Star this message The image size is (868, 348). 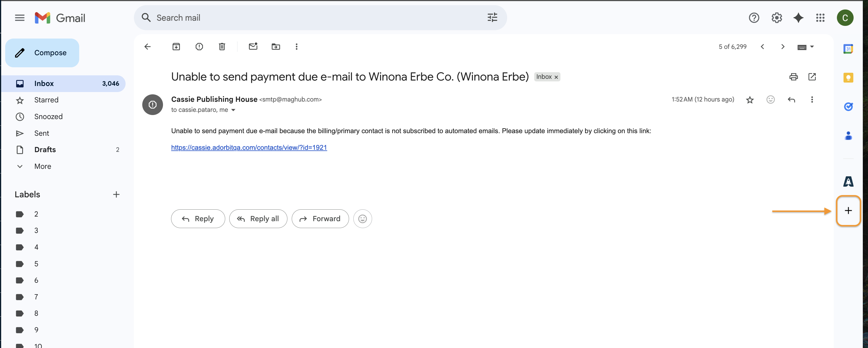[750, 100]
